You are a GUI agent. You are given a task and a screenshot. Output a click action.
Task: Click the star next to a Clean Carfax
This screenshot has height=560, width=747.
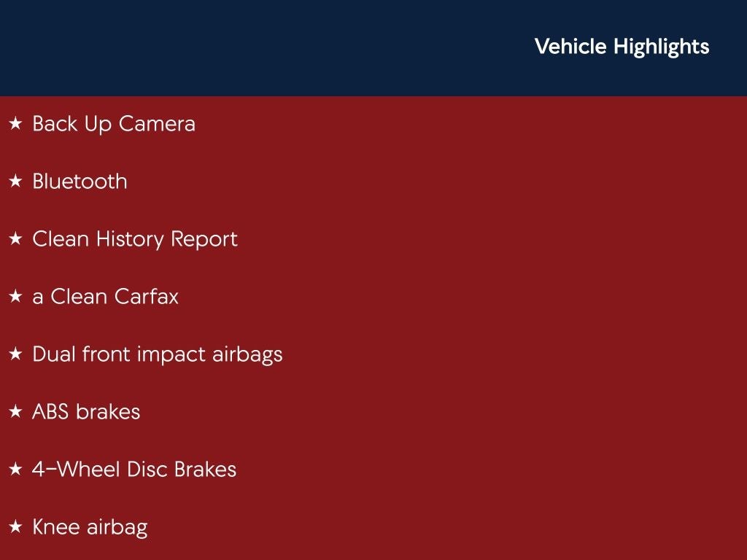(15, 297)
